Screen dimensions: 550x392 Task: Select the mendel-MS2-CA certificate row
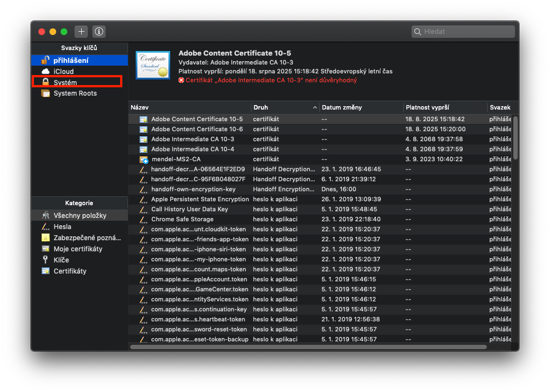pos(320,159)
